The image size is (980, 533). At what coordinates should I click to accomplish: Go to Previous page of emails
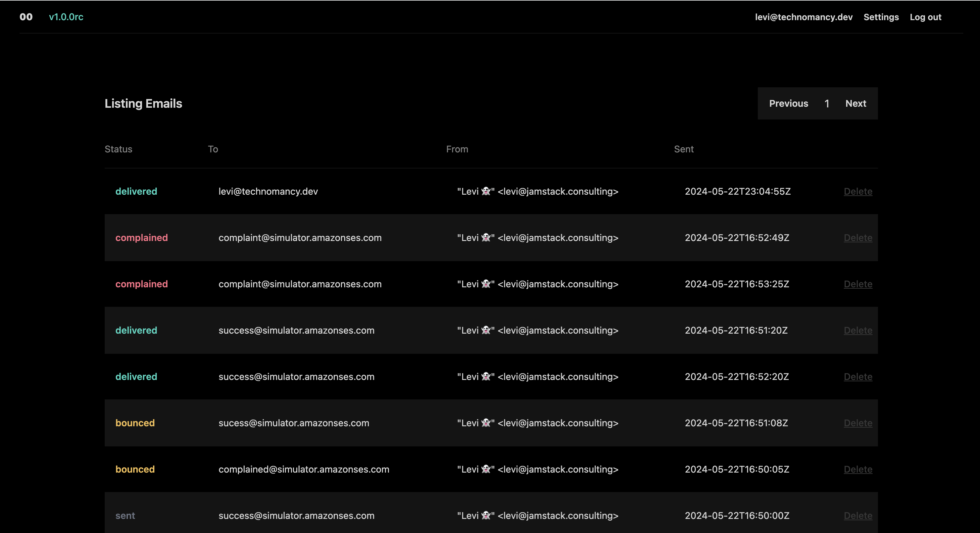coord(788,103)
